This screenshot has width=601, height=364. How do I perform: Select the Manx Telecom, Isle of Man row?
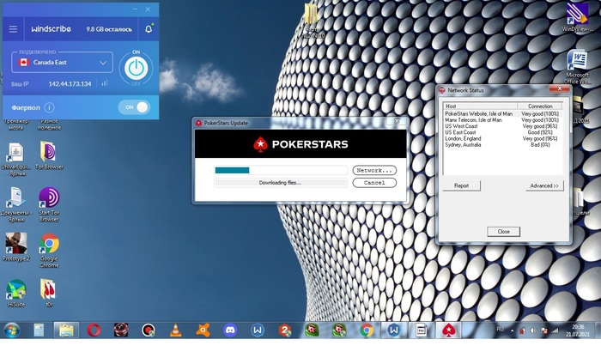click(x=502, y=120)
